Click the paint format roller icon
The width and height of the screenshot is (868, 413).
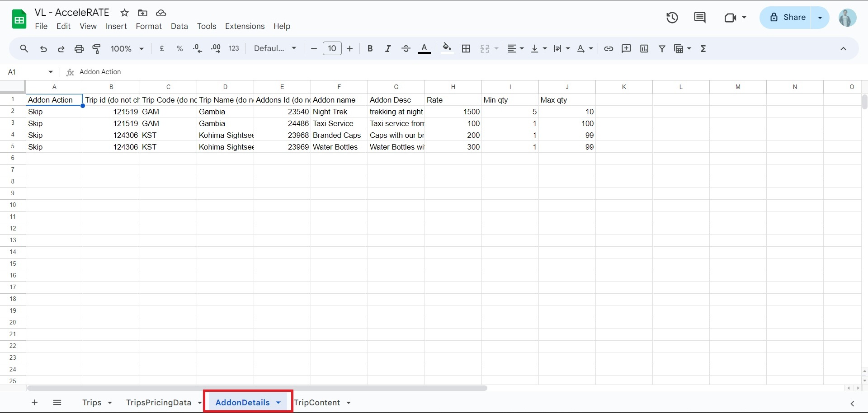pos(96,49)
